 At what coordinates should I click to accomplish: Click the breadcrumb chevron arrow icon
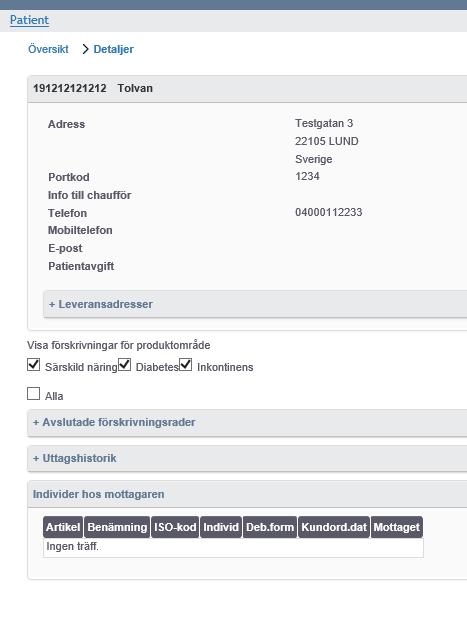[x=85, y=49]
